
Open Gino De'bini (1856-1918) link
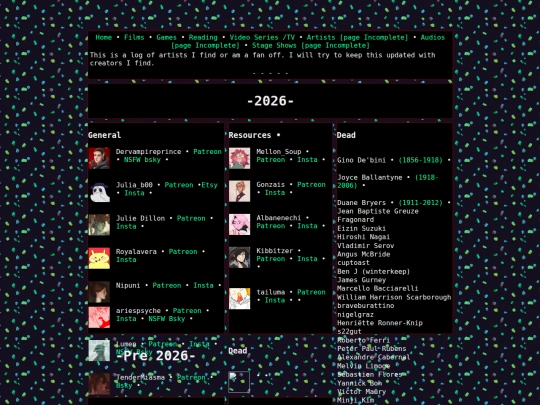coord(420,160)
